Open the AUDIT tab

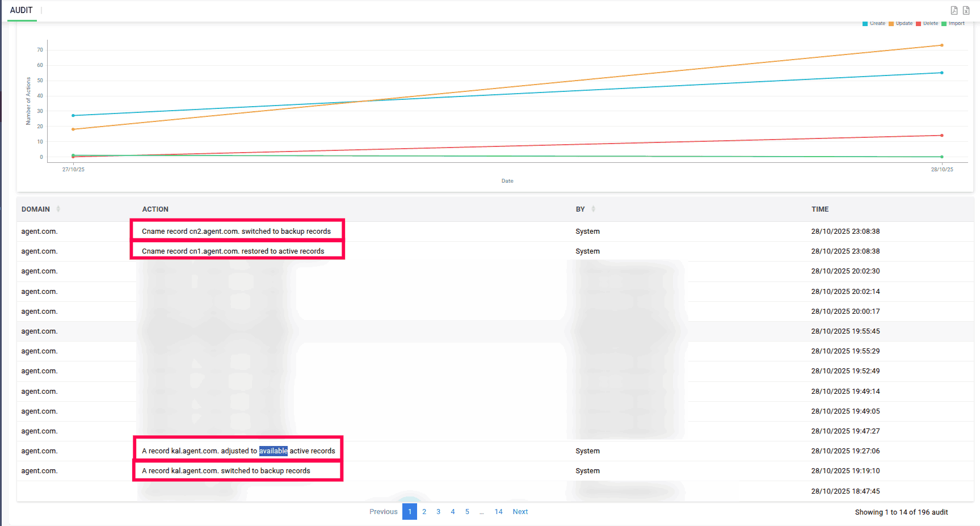coord(22,10)
